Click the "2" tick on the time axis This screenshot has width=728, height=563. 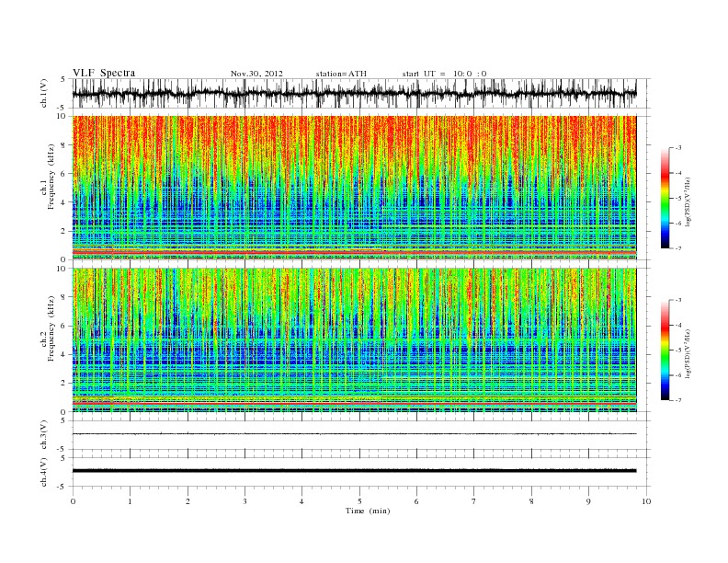click(188, 501)
